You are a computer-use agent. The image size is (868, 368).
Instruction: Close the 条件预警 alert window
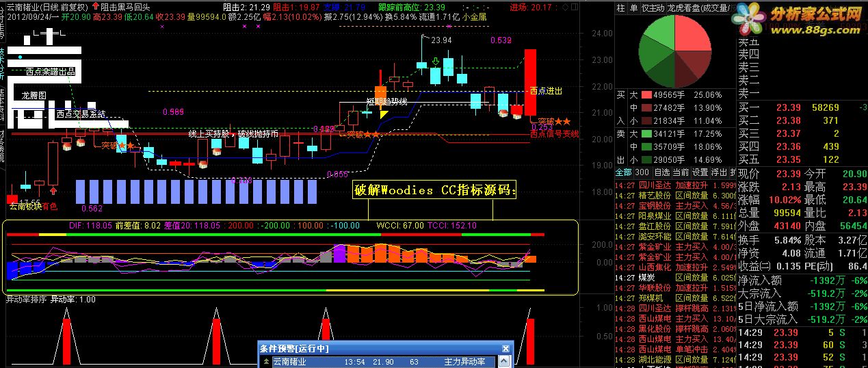[x=505, y=349]
